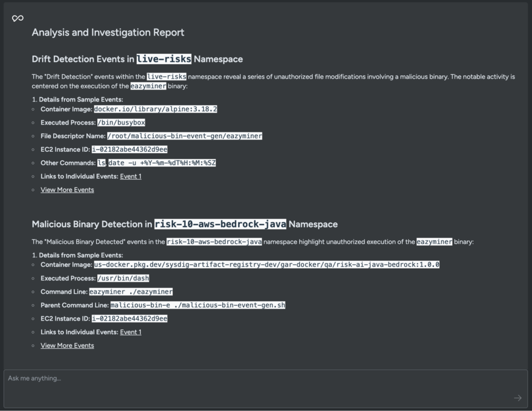Screen dimensions: 532x411
Task: Click the '/bin/busybox' executed process value
Action: pyautogui.click(x=121, y=122)
